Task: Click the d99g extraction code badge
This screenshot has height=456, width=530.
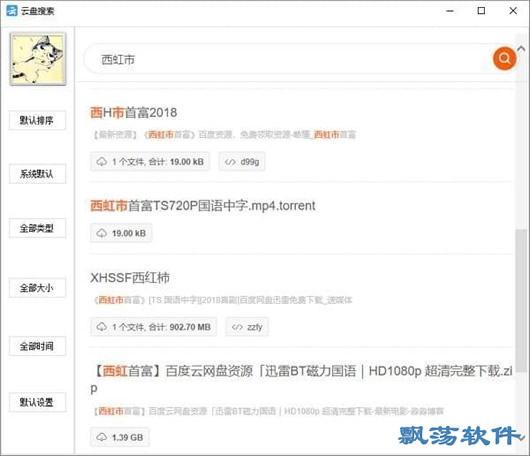Action: 242,162
